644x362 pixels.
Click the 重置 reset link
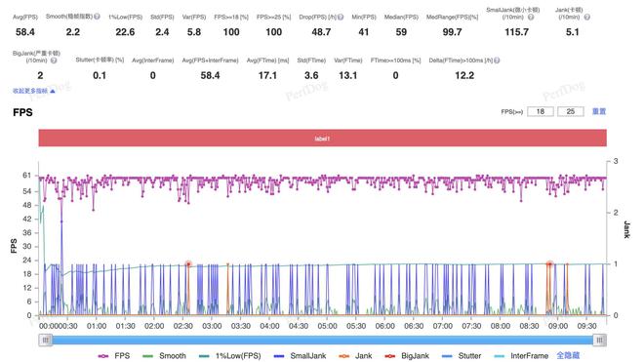pyautogui.click(x=599, y=111)
